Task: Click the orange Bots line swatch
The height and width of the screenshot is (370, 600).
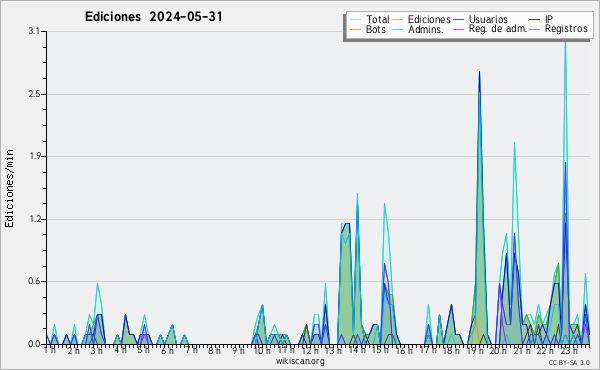Action: [x=355, y=29]
